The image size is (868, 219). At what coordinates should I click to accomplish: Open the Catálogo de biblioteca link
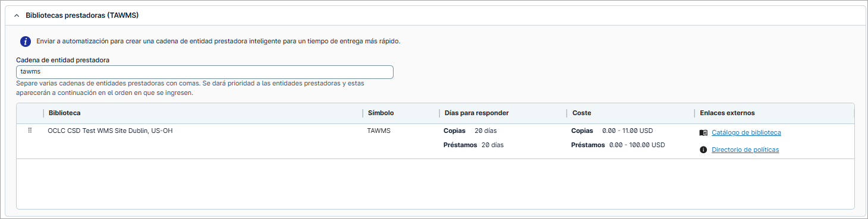tap(746, 133)
